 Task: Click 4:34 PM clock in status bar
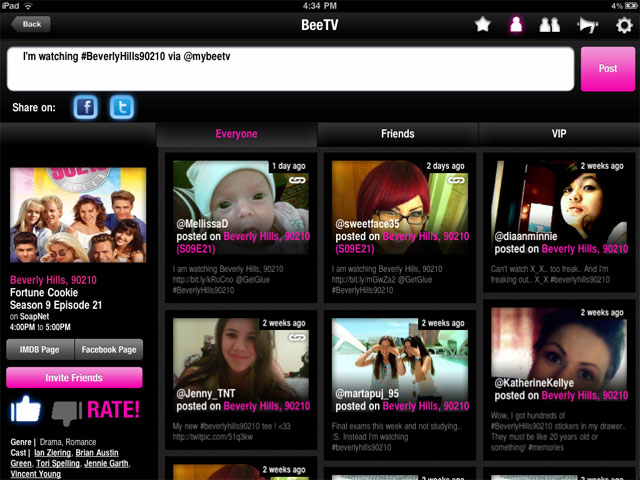pos(320,6)
